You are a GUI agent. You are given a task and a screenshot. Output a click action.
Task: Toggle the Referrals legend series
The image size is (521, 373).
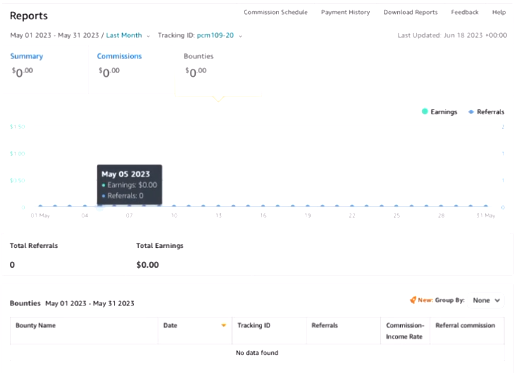pos(486,112)
